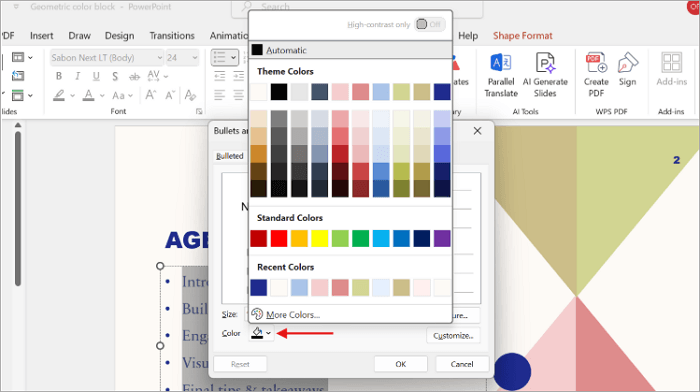Viewport: 700px width, 392px height.
Task: Select the Automatic color option
Action: click(x=350, y=50)
